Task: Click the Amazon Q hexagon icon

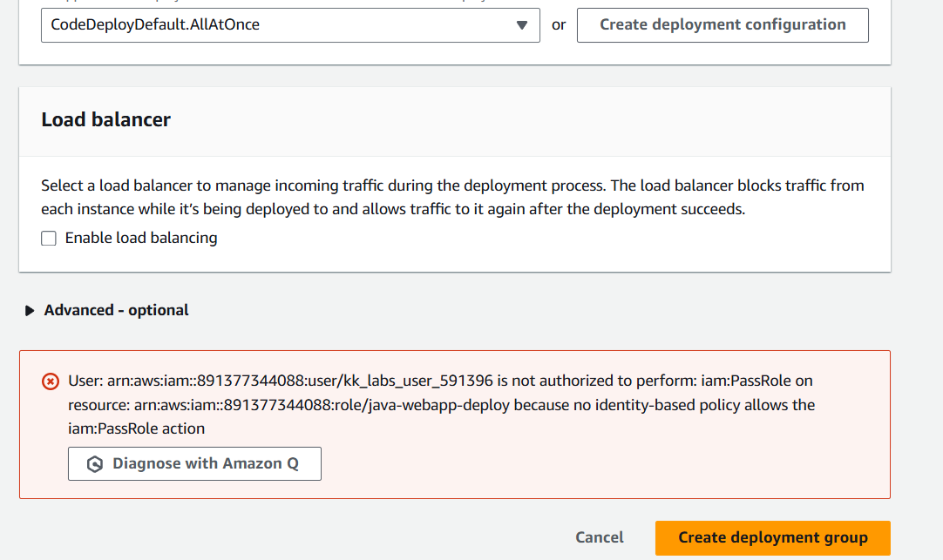Action: pyautogui.click(x=95, y=464)
